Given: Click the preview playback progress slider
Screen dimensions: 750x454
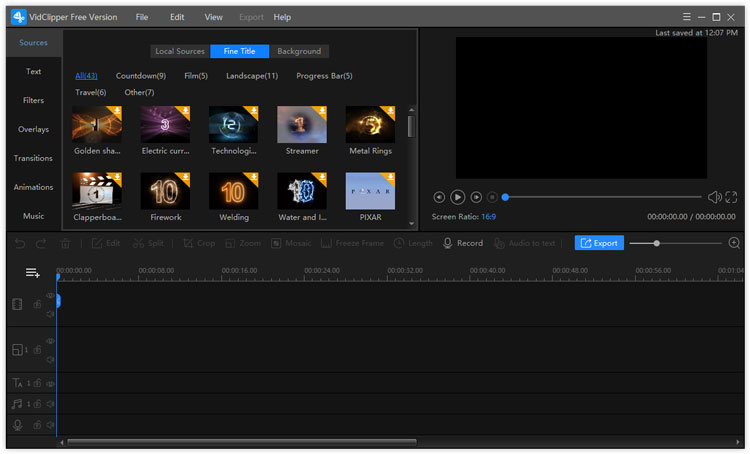Looking at the screenshot, I should [x=604, y=197].
